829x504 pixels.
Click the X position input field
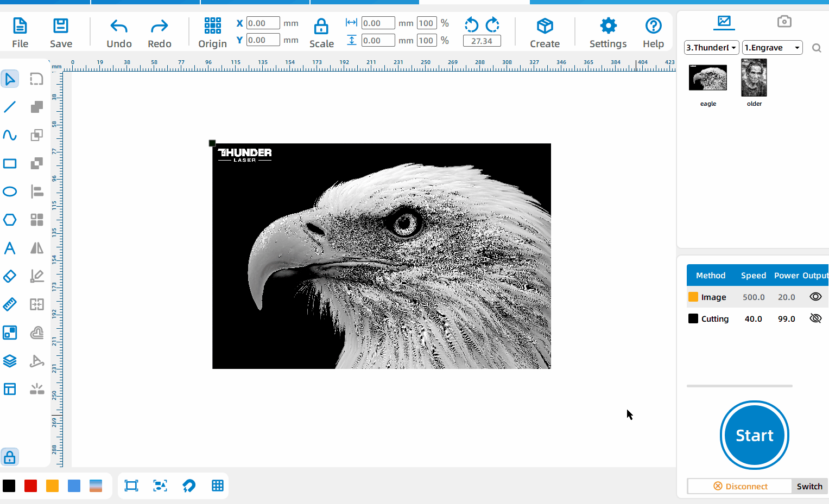[x=263, y=23]
